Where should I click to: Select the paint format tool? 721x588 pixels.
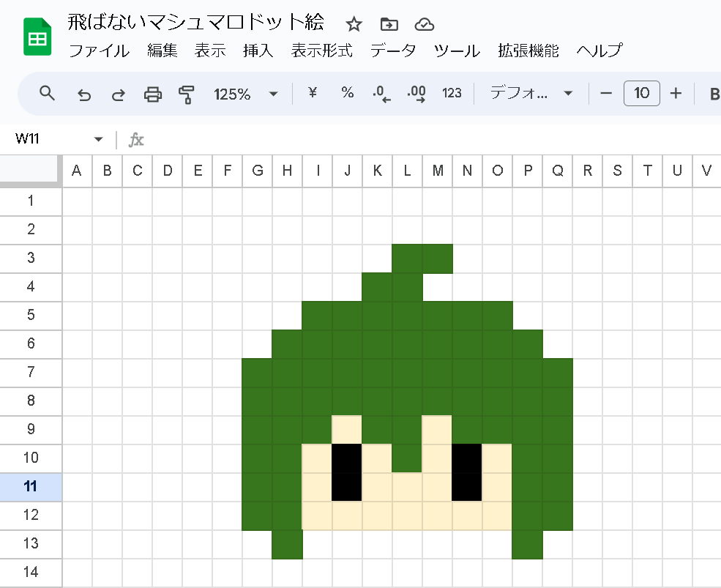[186, 94]
